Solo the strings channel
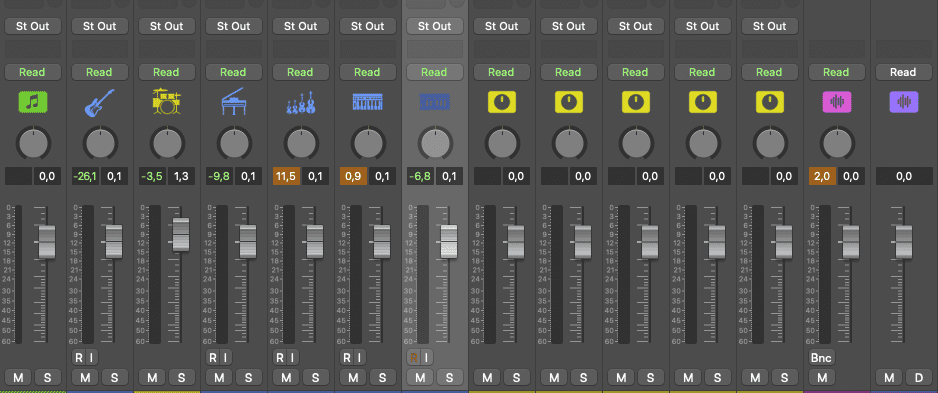The width and height of the screenshot is (938, 393). 315,377
